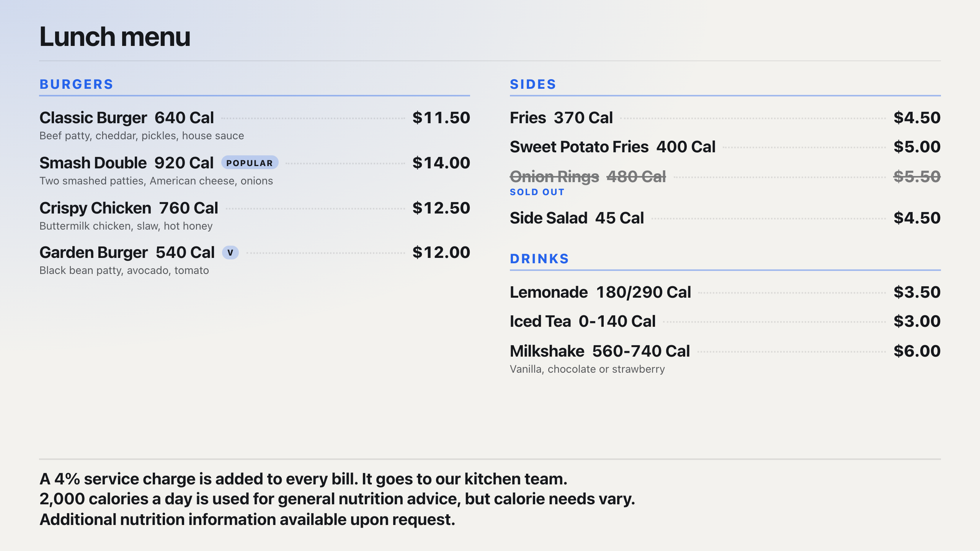Select the Fries 370 Cal item
This screenshot has width=980, height=551.
click(x=561, y=118)
